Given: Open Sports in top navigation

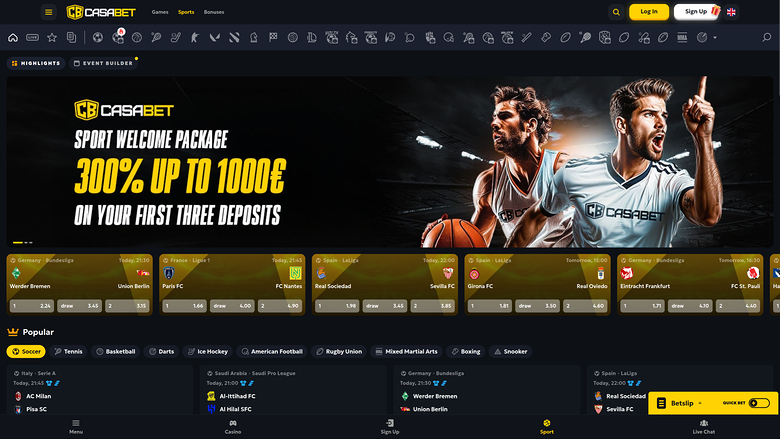Looking at the screenshot, I should (186, 12).
